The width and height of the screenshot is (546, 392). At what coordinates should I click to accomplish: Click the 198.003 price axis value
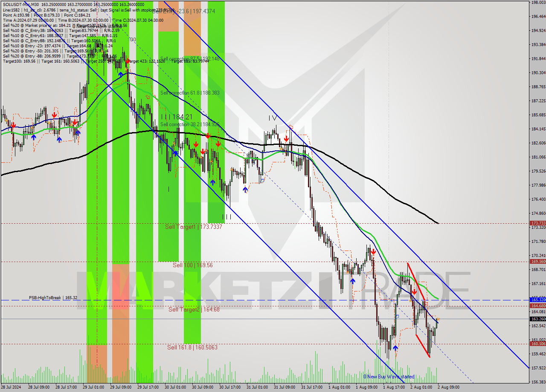pos(538,3)
